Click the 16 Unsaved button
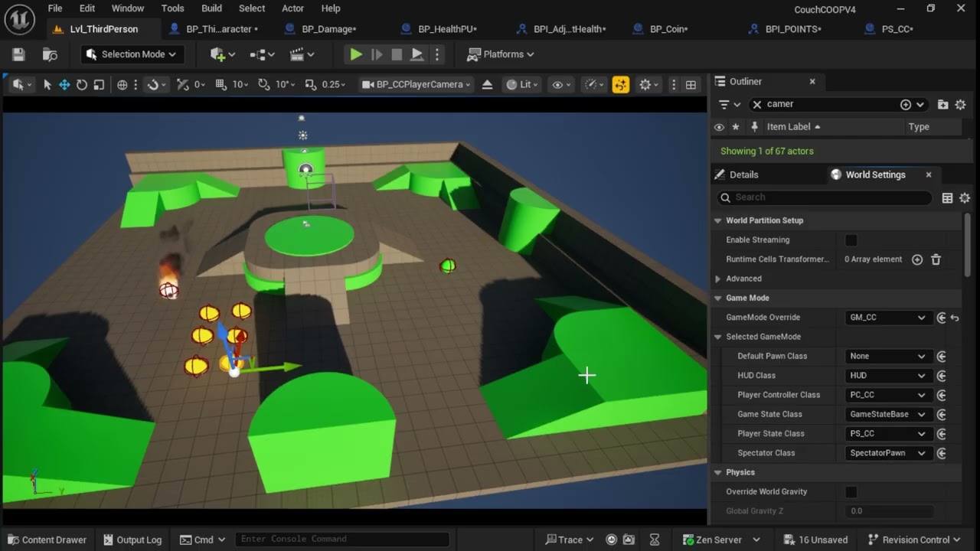Viewport: 980px width, 551px height. tap(815, 540)
